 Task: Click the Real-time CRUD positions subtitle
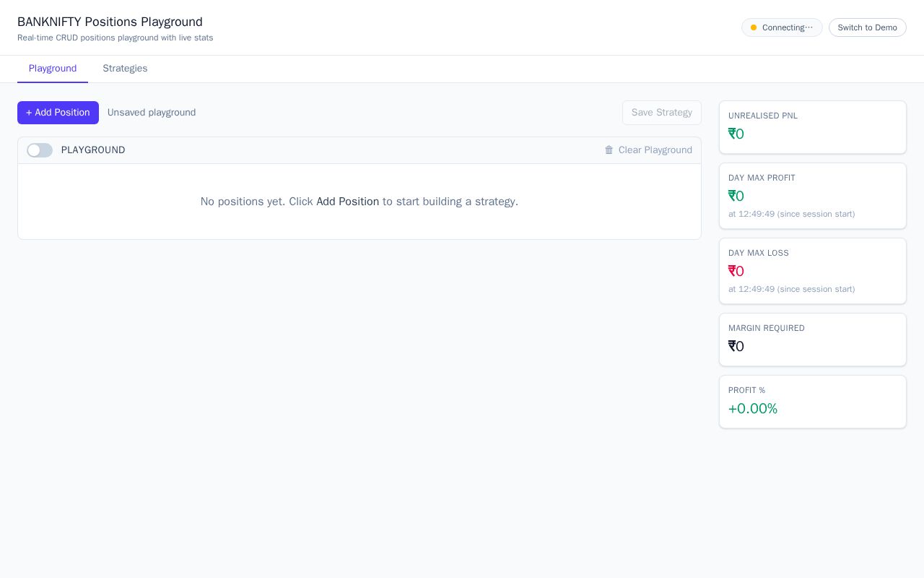click(x=115, y=38)
